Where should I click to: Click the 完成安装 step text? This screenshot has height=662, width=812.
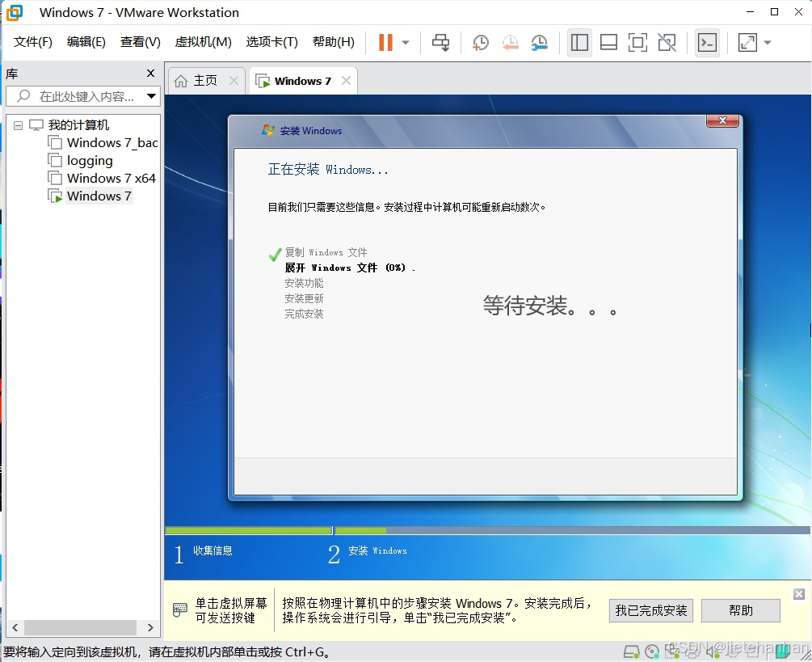tap(304, 314)
